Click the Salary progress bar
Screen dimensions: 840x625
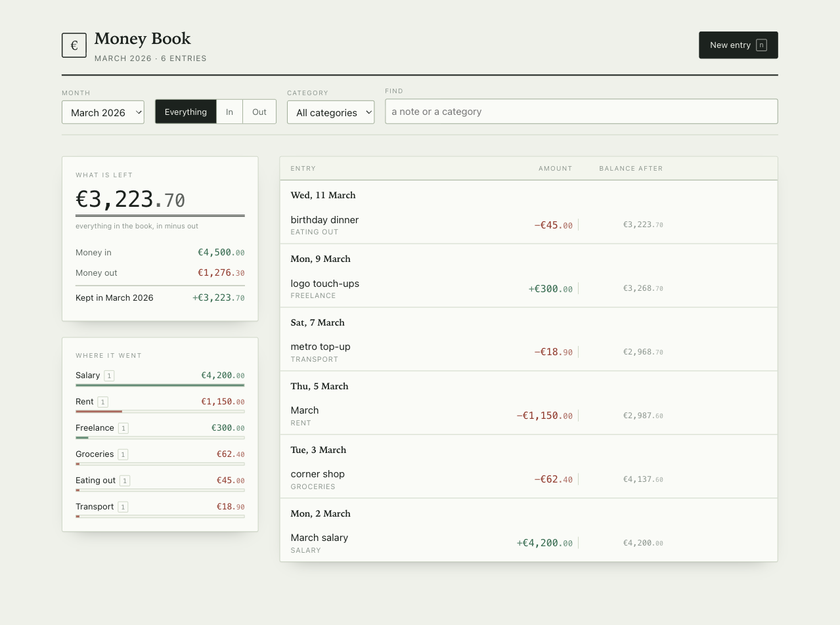tap(160, 385)
